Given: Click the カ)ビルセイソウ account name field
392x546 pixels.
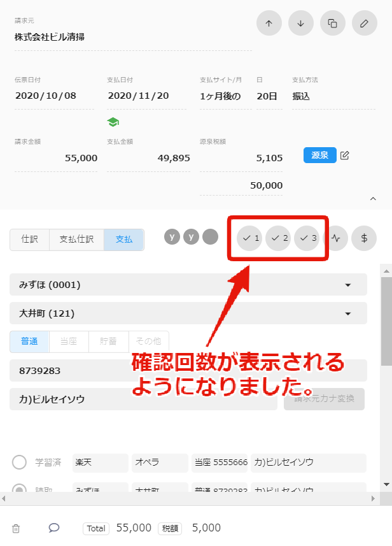Looking at the screenshot, I should [143, 399].
